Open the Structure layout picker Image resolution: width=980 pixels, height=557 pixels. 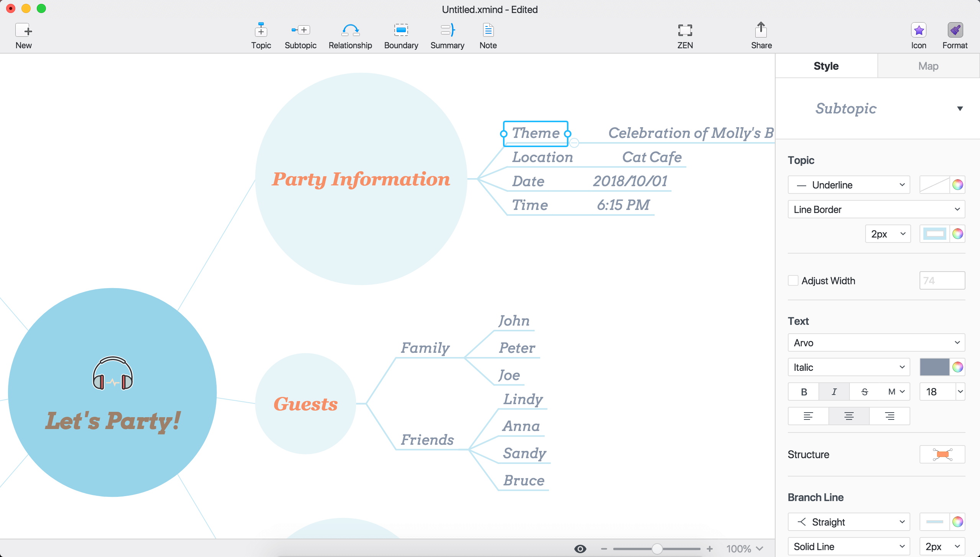pos(942,454)
